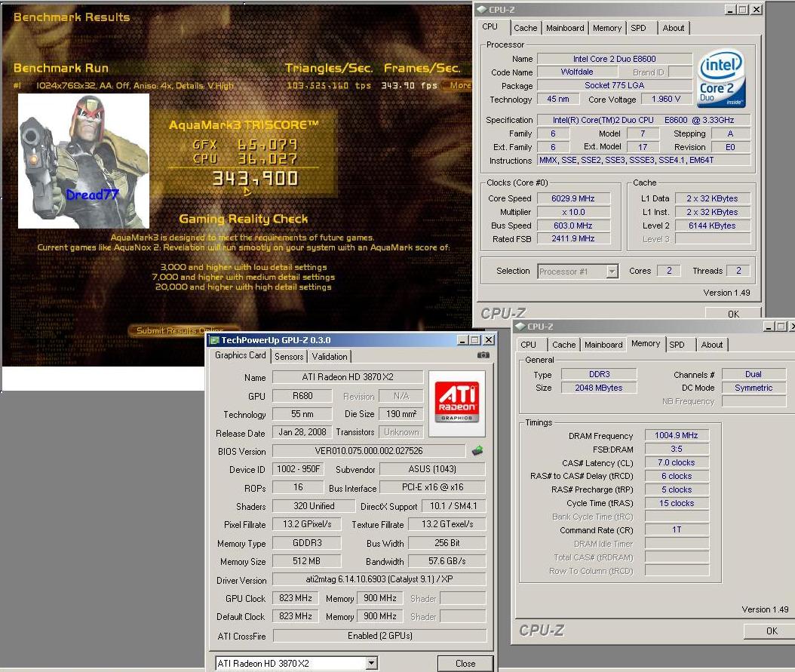Click the Subvendor ASUS (1043) field

pos(432,469)
